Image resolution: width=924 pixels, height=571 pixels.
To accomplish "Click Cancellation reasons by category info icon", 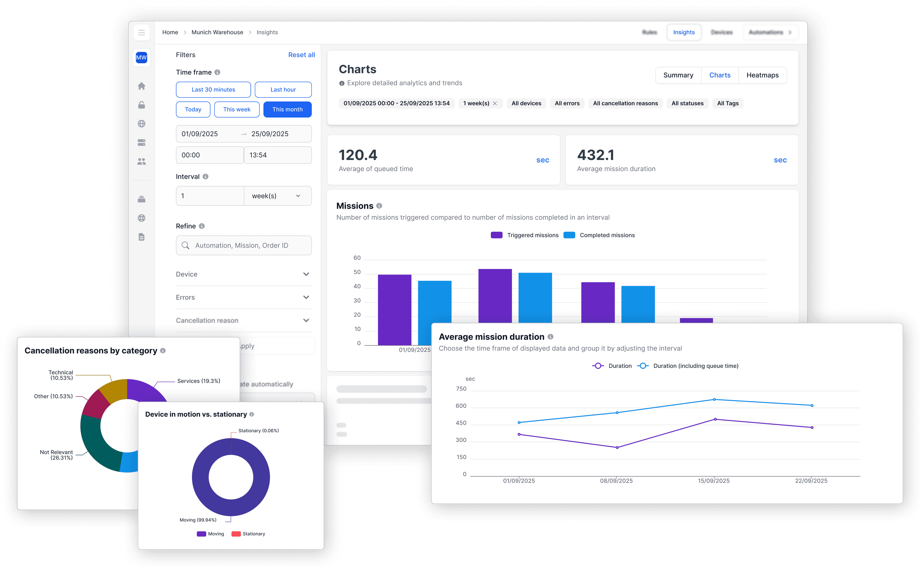I will (163, 350).
